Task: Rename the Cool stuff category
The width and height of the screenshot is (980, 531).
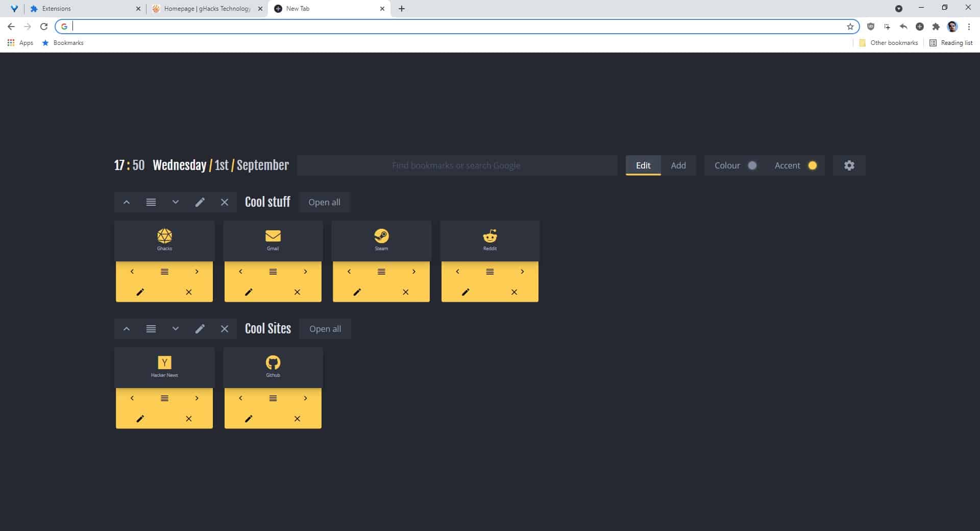Action: coord(200,202)
